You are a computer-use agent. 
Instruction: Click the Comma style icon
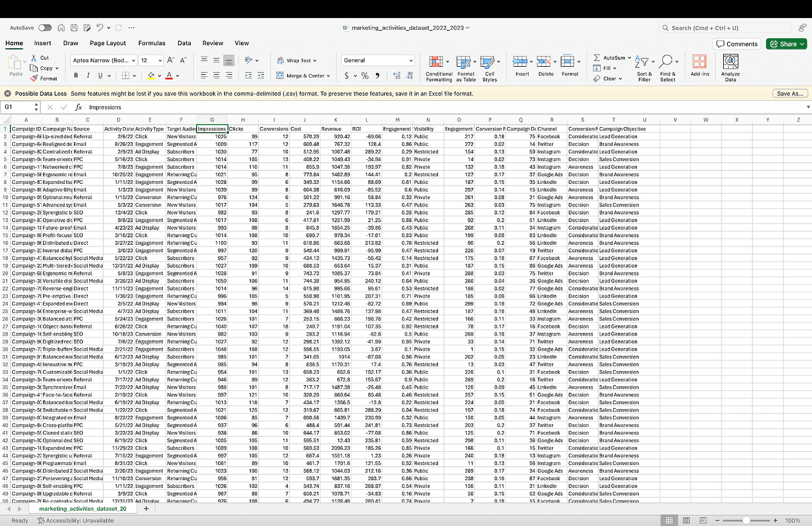tap(378, 75)
